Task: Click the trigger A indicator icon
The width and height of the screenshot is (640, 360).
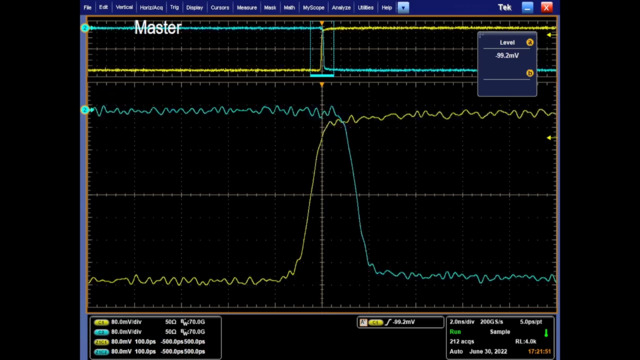Action: [363, 322]
